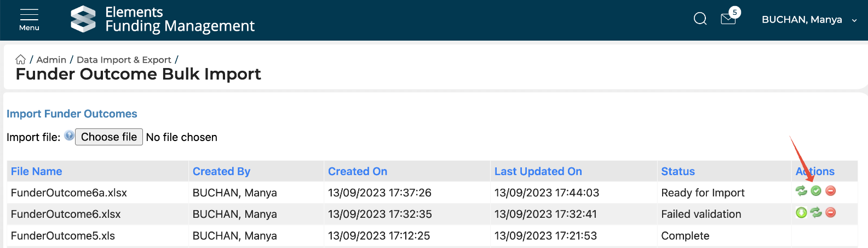The image size is (868, 248).
Task: Open the search magnifier in header
Action: (x=700, y=19)
